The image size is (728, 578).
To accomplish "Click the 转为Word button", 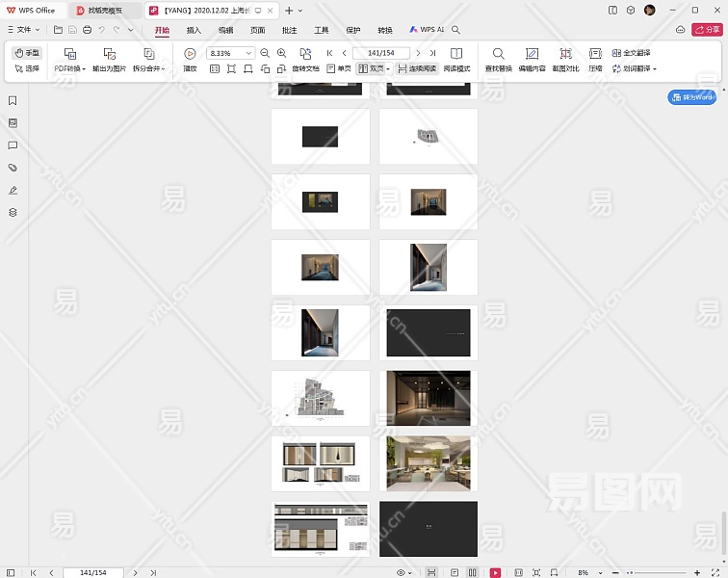I will [692, 97].
